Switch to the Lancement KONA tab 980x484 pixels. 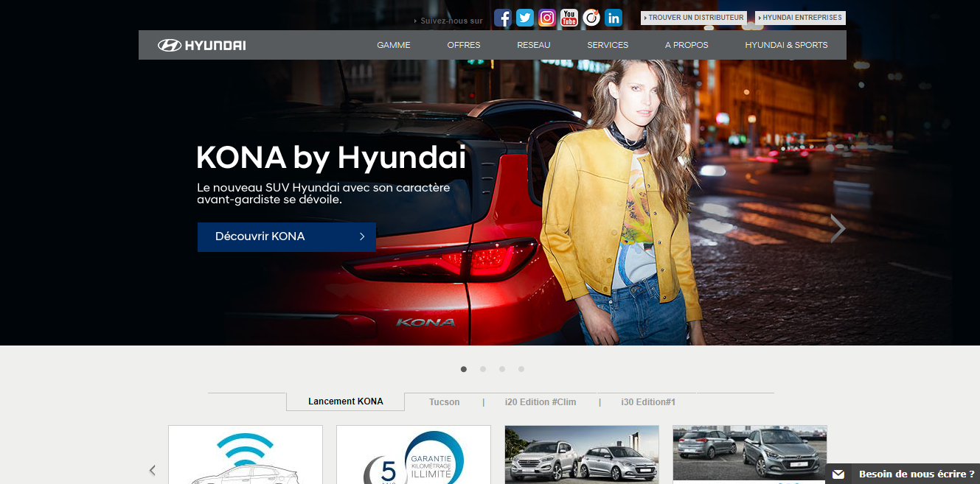point(346,401)
